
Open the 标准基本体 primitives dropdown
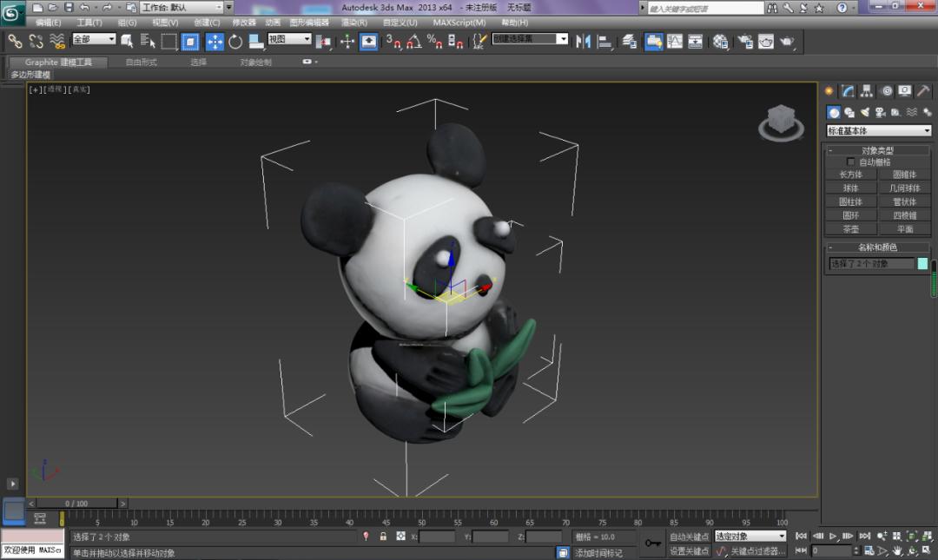(x=877, y=128)
